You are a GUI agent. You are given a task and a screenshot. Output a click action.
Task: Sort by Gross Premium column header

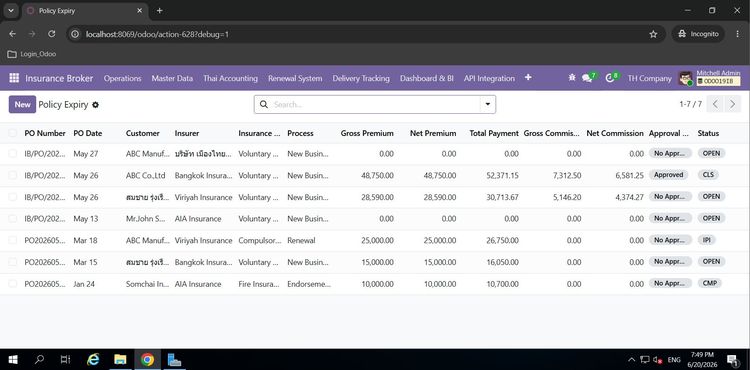pyautogui.click(x=367, y=133)
